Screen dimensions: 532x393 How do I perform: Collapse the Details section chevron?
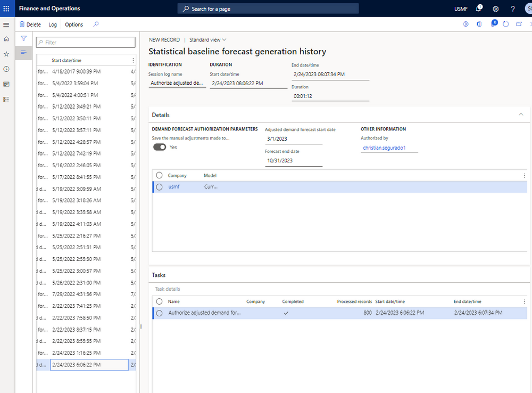click(520, 114)
